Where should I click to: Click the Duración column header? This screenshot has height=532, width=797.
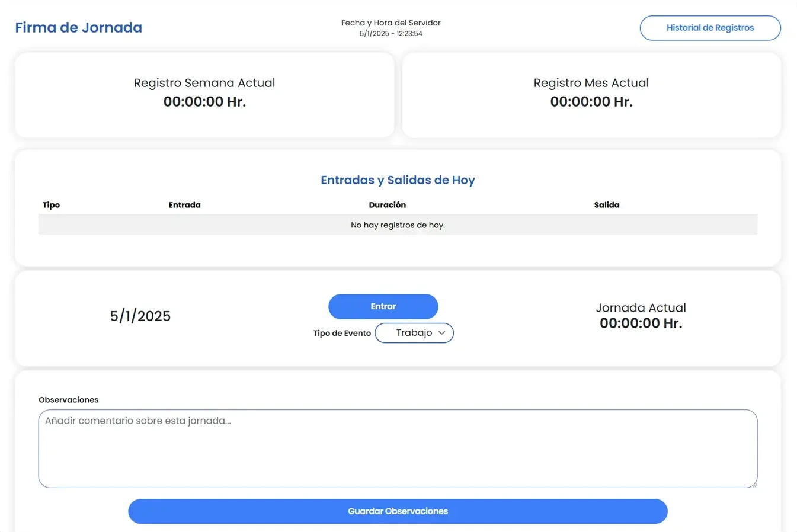tap(387, 204)
